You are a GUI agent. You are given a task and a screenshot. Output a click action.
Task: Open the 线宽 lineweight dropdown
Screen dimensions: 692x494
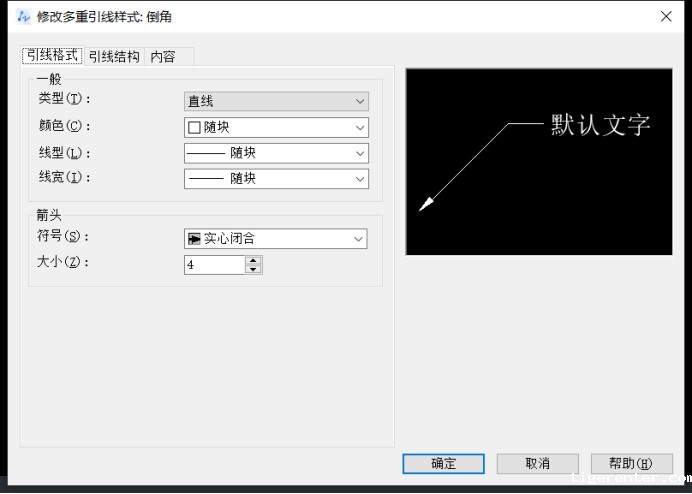coord(360,179)
